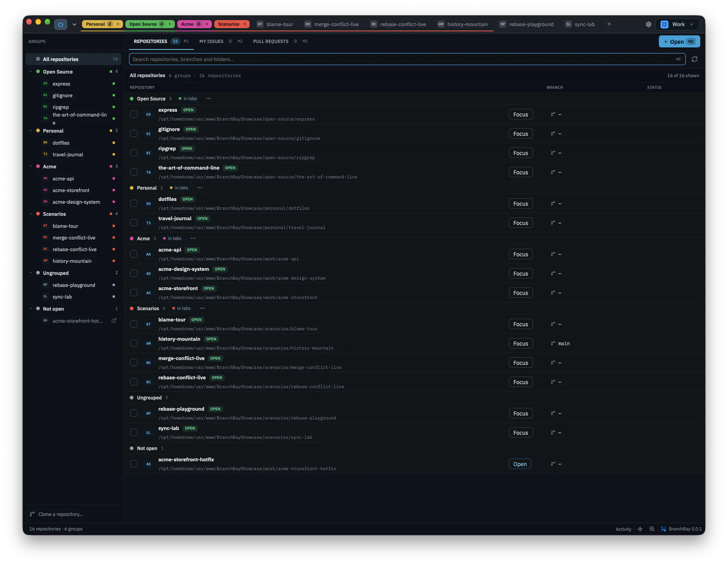
Task: Check the checkbox for the acme-api repository
Action: 134,254
